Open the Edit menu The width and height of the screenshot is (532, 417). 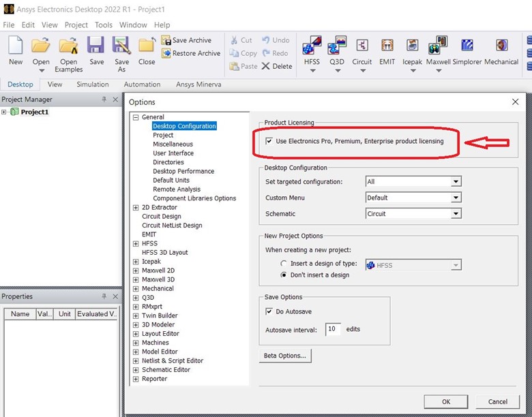click(28, 25)
